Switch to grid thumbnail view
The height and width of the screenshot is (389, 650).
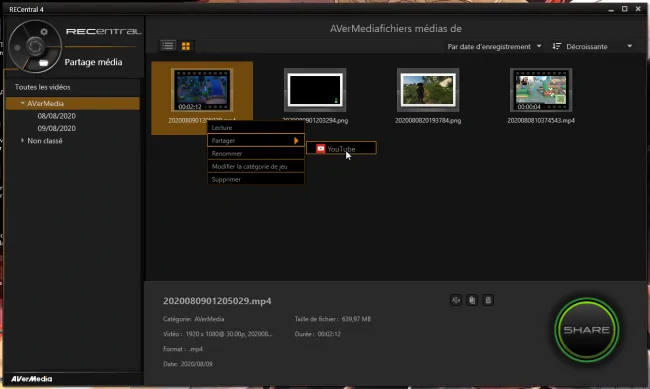tap(186, 46)
